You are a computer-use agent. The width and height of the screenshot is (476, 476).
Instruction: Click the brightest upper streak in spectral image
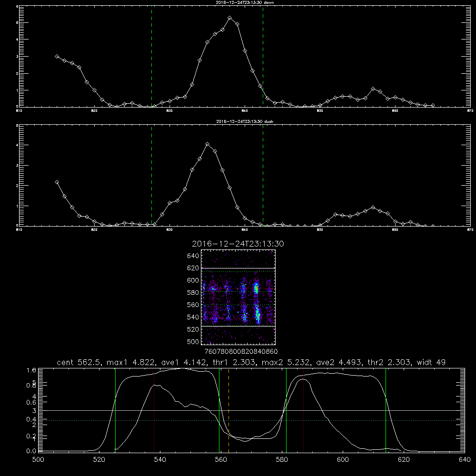pos(256,288)
